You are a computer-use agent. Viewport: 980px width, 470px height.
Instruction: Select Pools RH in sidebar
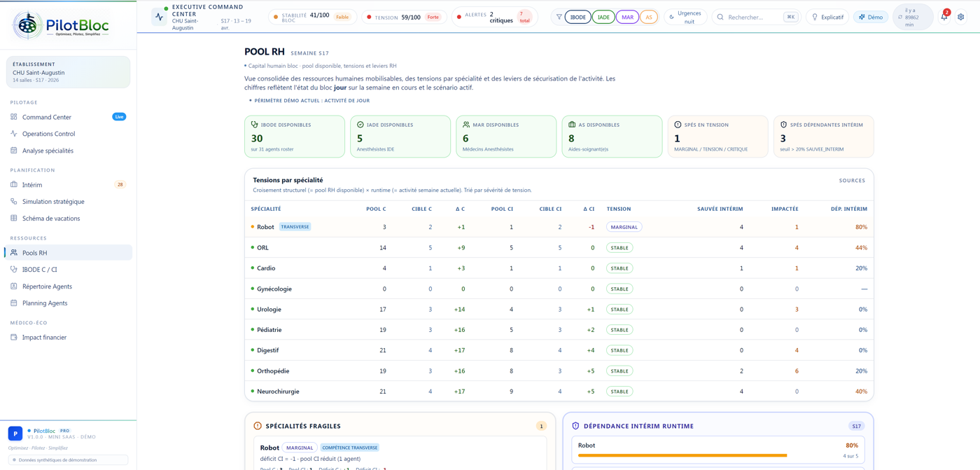(68, 252)
